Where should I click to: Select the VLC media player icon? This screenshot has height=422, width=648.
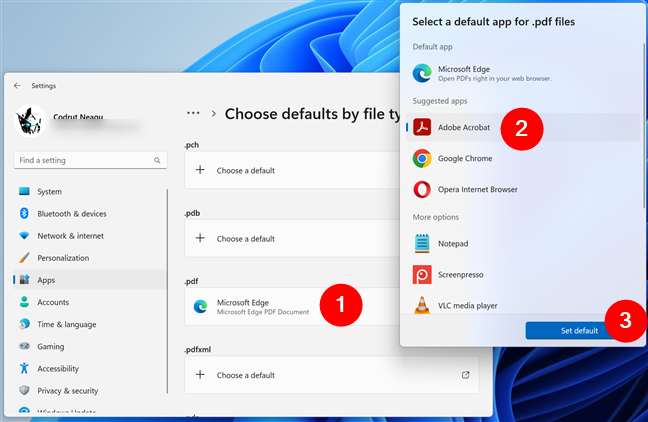click(423, 305)
